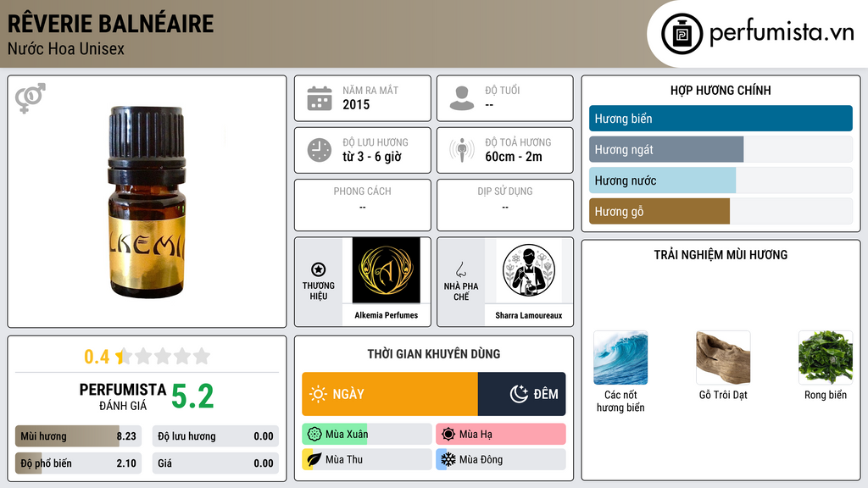Select the Mùa Đông season bar

coord(500,459)
